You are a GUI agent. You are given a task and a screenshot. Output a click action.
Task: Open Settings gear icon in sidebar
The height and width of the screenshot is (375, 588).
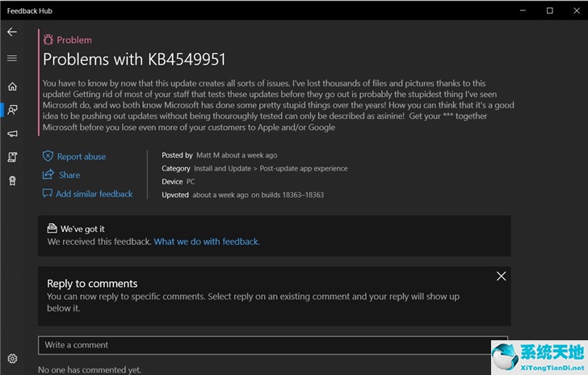point(12,359)
